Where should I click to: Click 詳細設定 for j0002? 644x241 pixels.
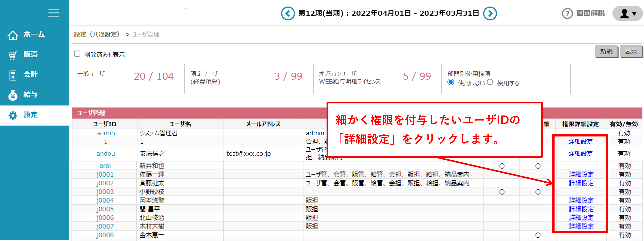point(581,183)
